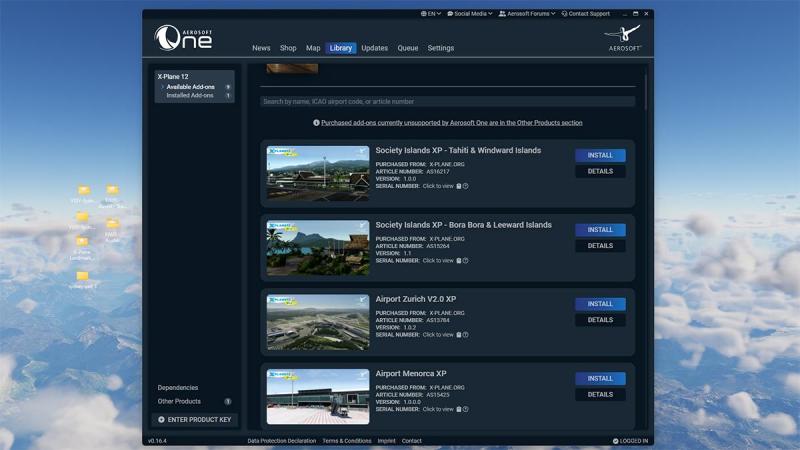Install Society Islands XP Tahiti & Windward Islands
800x450 pixels.
(x=600, y=155)
